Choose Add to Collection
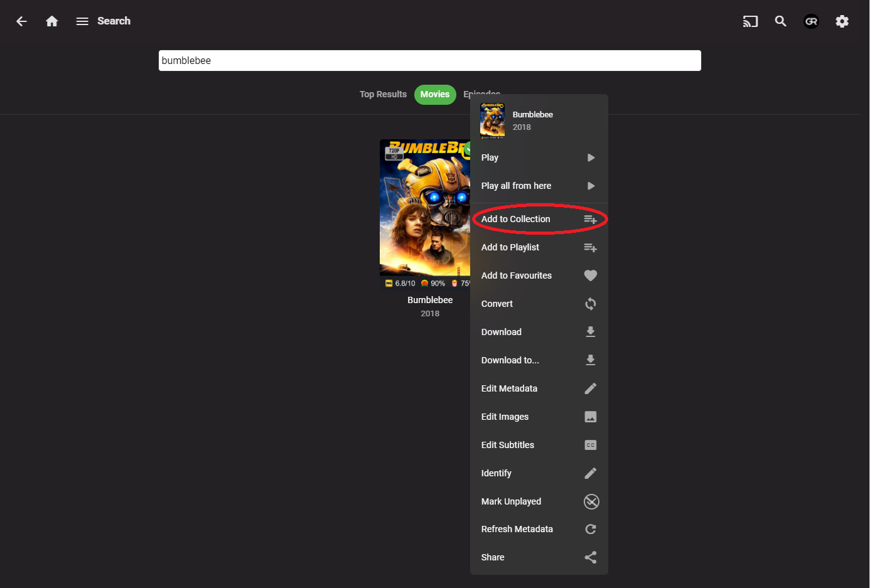The height and width of the screenshot is (588, 870). 539,219
